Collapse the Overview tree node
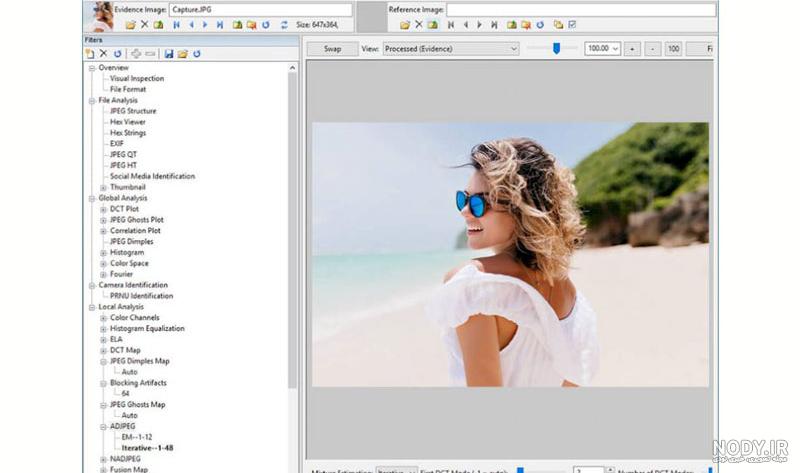The image size is (800, 473). click(x=92, y=68)
